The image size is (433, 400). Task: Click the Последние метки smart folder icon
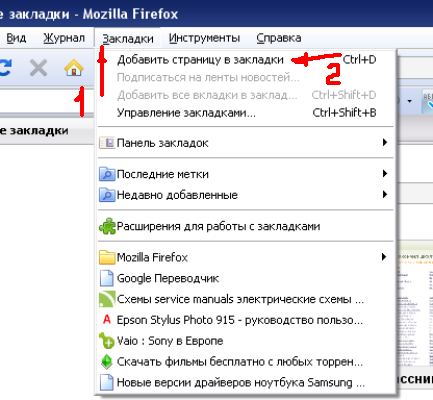107,174
